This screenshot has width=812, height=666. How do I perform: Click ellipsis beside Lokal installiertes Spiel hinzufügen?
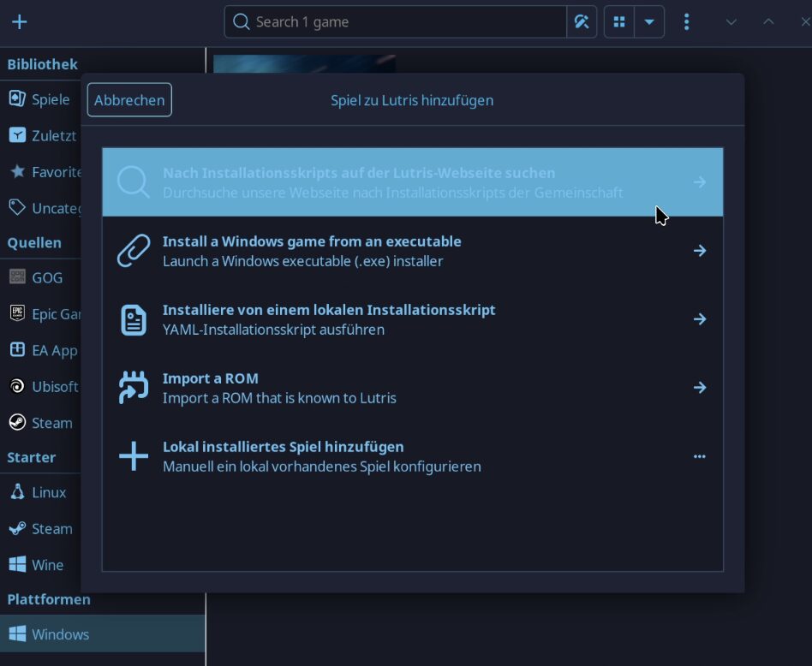pos(700,456)
